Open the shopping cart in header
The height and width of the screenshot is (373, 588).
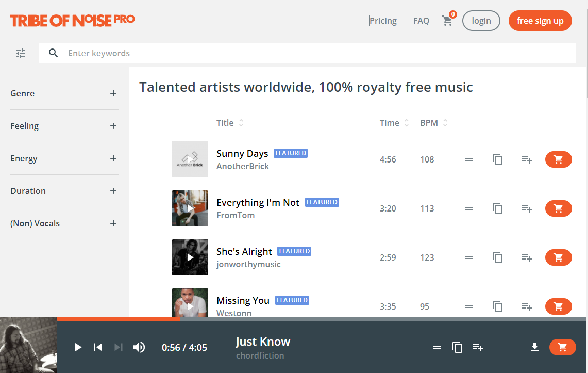coord(447,21)
